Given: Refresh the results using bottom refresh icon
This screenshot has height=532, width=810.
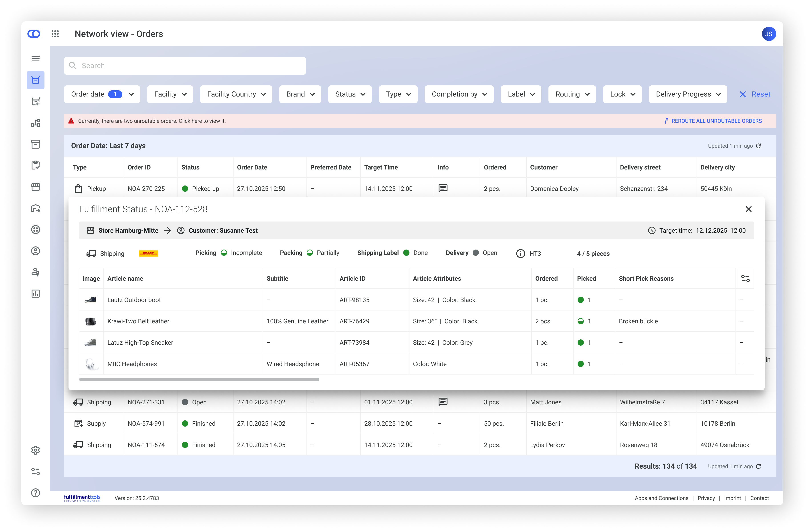Looking at the screenshot, I should [759, 466].
